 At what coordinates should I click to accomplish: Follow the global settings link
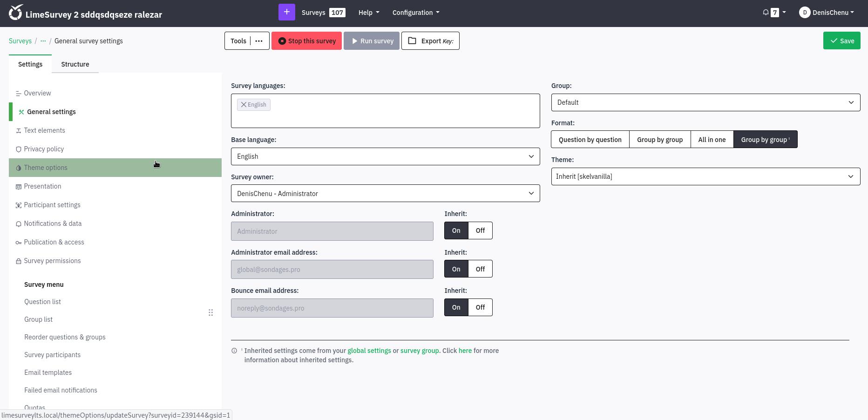coord(369,351)
